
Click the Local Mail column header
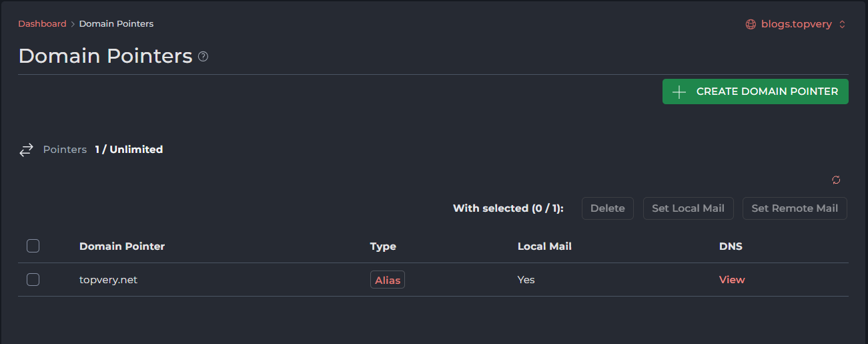pos(544,246)
